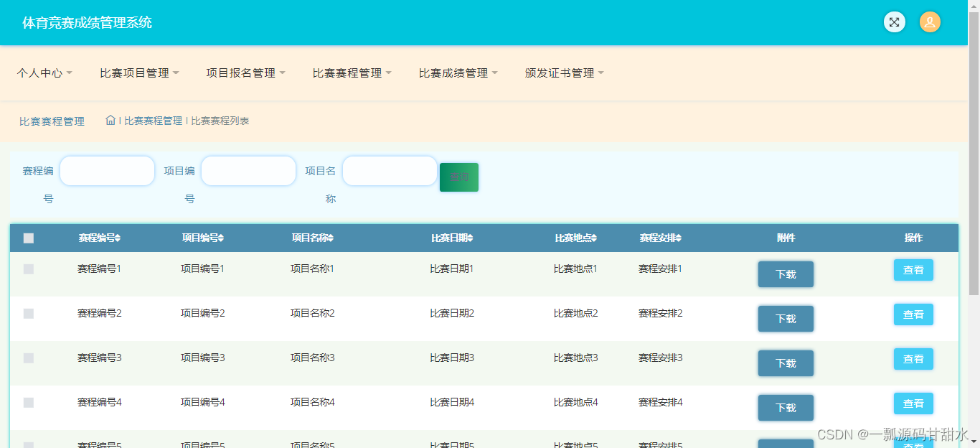
Task: Open the 个人中心 menu
Action: point(44,73)
